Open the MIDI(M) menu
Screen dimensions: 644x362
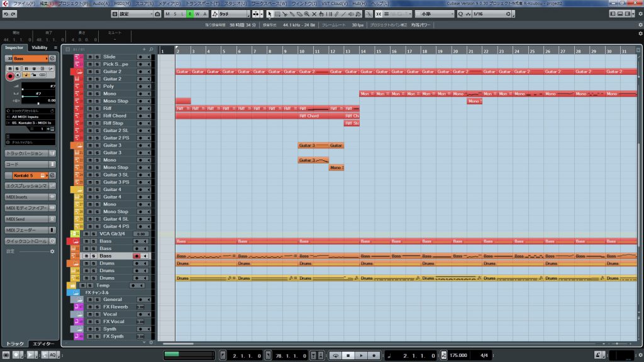[x=122, y=4]
